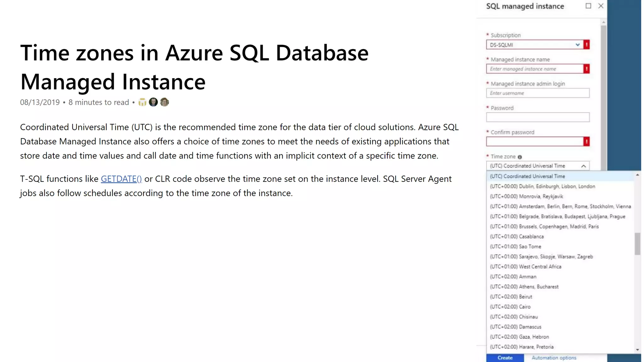Click Subscription field red error indicator

[586, 45]
